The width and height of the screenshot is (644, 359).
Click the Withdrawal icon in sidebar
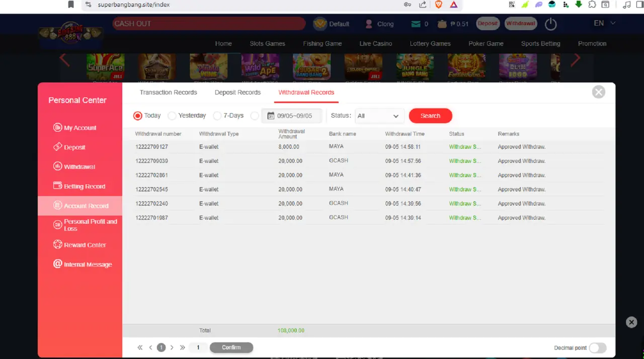click(57, 166)
